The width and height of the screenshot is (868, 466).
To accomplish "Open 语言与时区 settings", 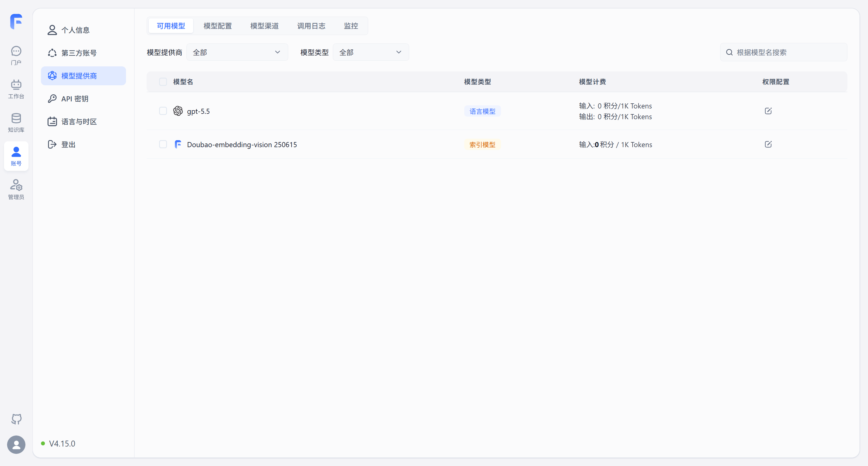I will tap(83, 121).
